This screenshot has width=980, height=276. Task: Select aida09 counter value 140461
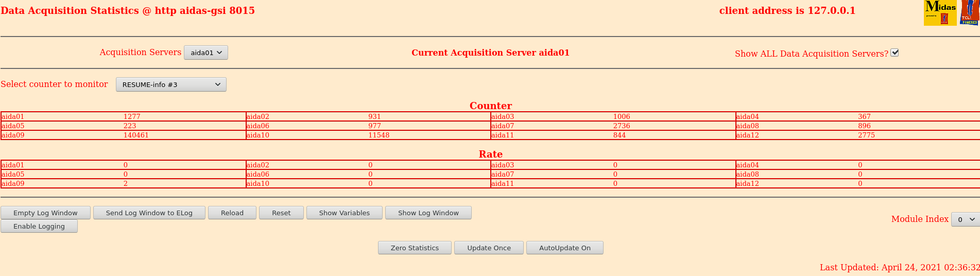(x=136, y=135)
